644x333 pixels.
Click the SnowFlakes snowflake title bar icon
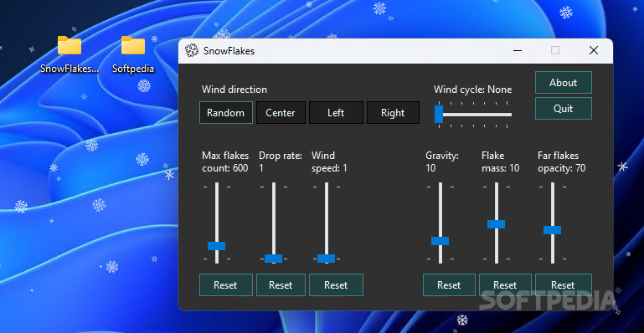pyautogui.click(x=192, y=50)
